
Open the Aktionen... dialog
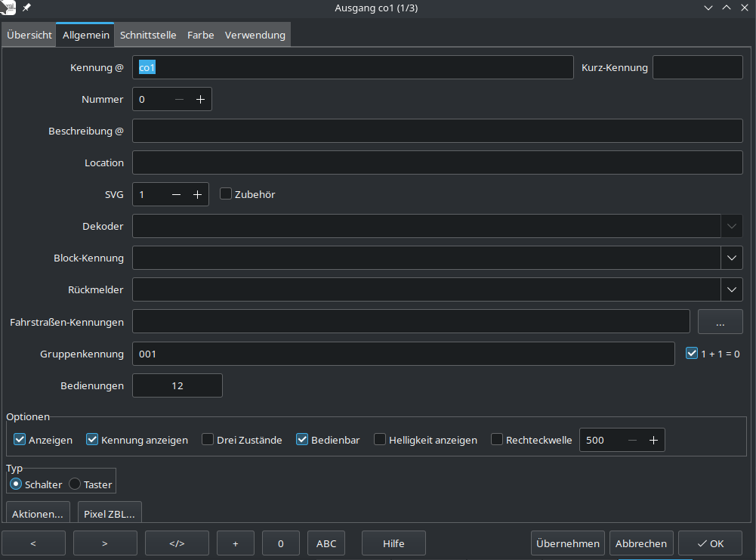pos(38,513)
